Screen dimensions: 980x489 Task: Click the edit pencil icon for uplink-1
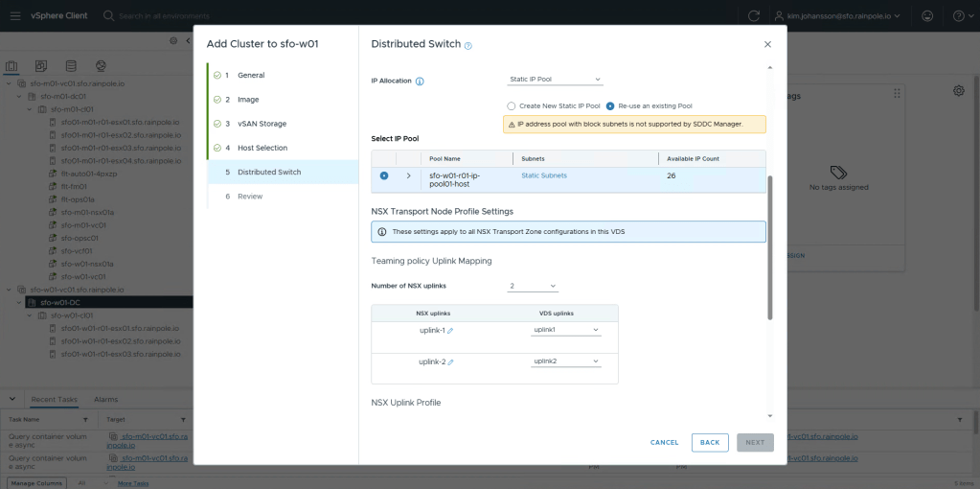click(x=450, y=331)
